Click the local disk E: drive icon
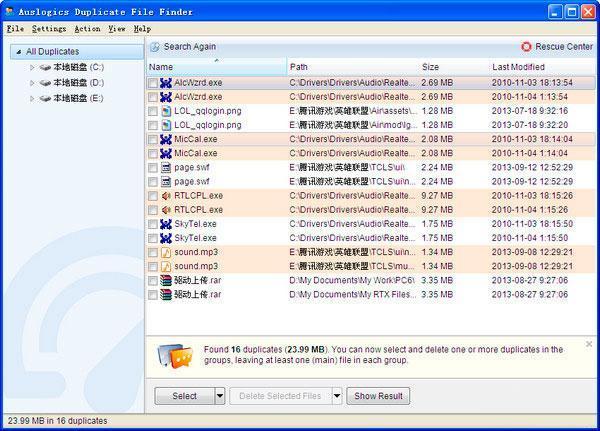 coord(45,98)
